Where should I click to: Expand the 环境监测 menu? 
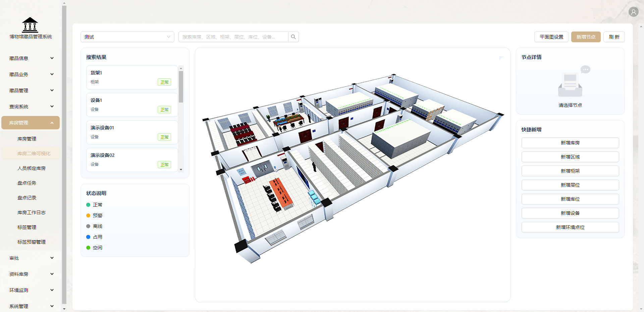pos(31,290)
